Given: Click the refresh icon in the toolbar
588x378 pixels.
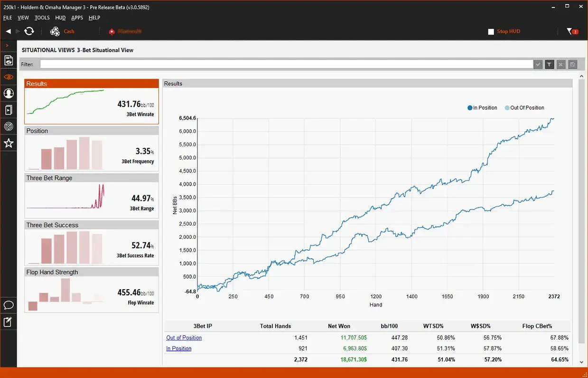Looking at the screenshot, I should (29, 31).
